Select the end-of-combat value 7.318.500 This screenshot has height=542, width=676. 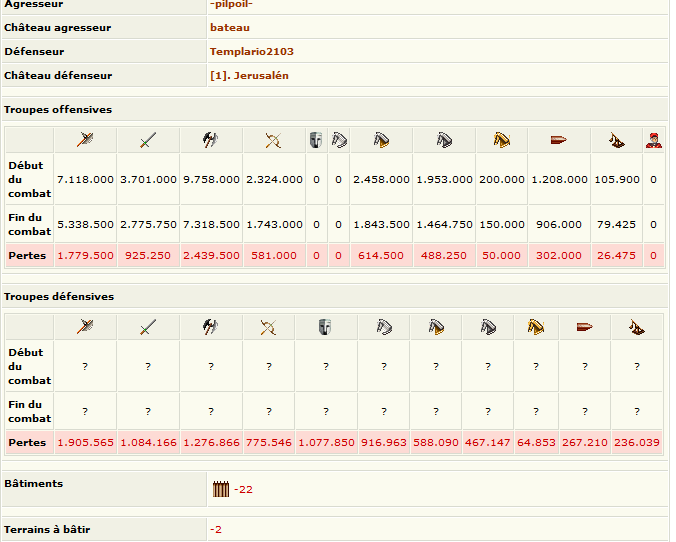pos(211,224)
